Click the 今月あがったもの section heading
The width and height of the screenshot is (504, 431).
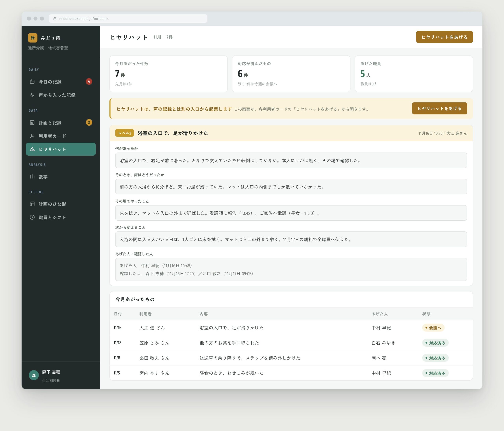click(x=135, y=299)
